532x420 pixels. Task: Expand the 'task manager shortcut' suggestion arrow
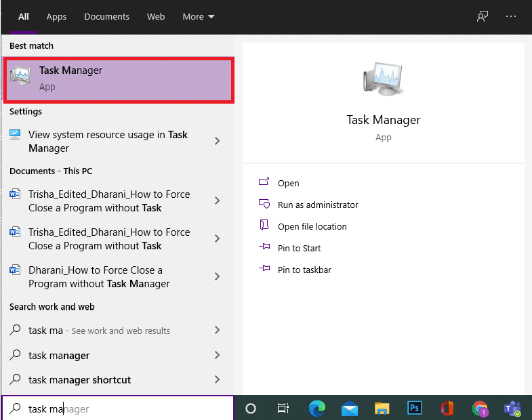(x=217, y=379)
